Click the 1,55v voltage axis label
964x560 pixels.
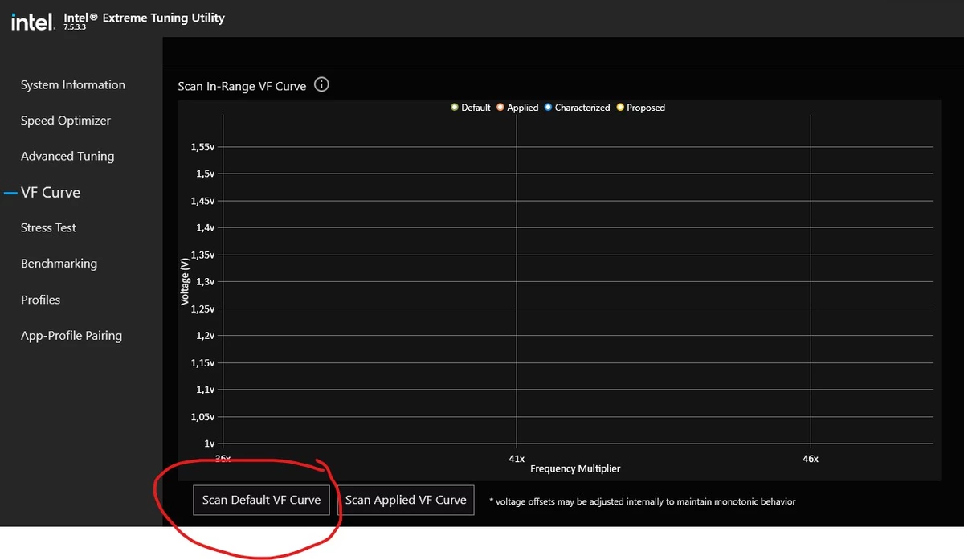coord(202,147)
